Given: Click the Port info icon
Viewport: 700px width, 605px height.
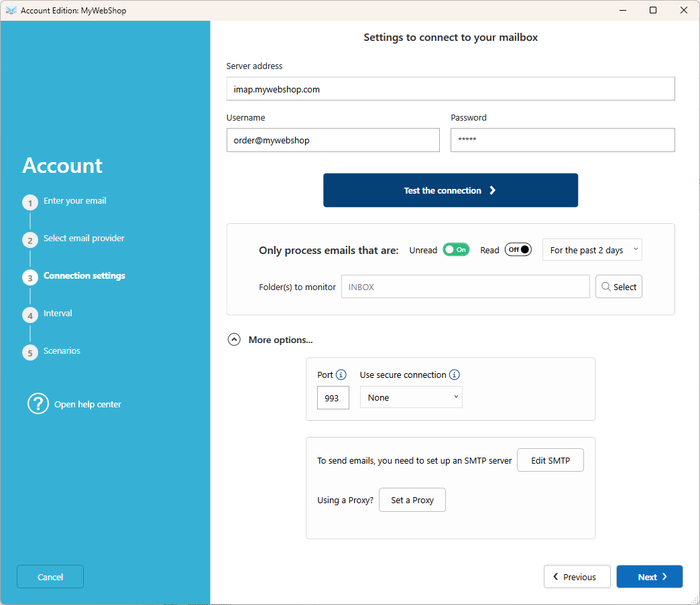Looking at the screenshot, I should [341, 375].
